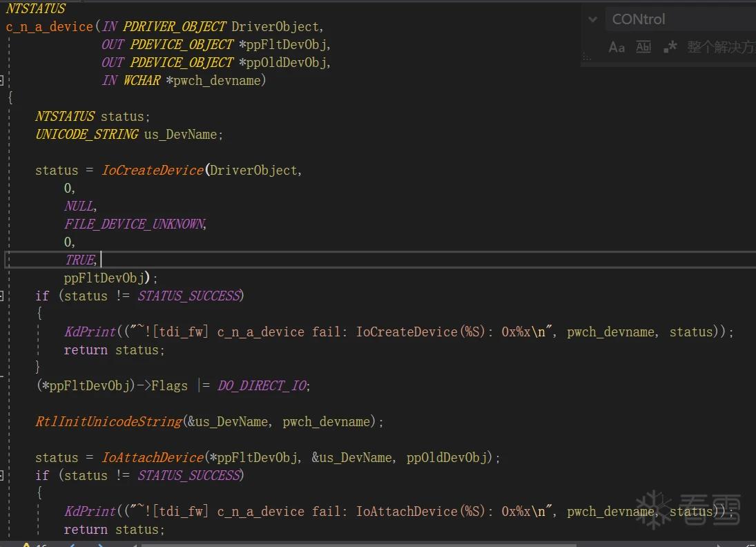Click ppOldDevObj argument in the IoAttachDevice call

447,458
